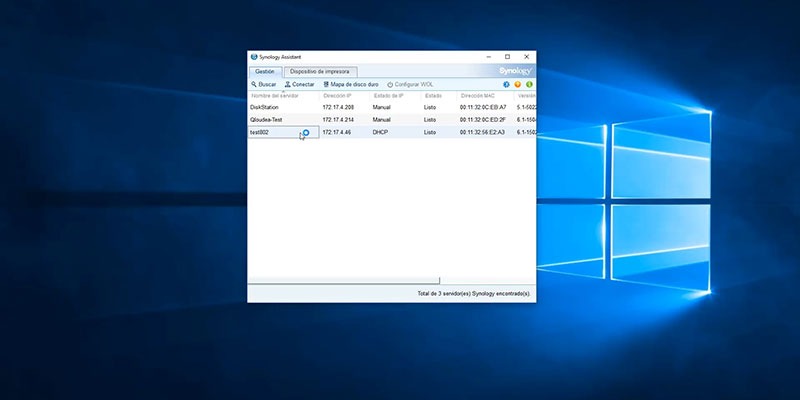The height and width of the screenshot is (400, 800).
Task: Click Listo status in test802 row
Action: coord(430,132)
